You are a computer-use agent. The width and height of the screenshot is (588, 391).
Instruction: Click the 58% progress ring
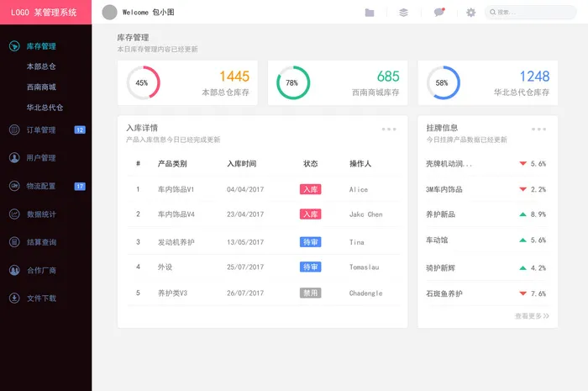[x=443, y=83]
